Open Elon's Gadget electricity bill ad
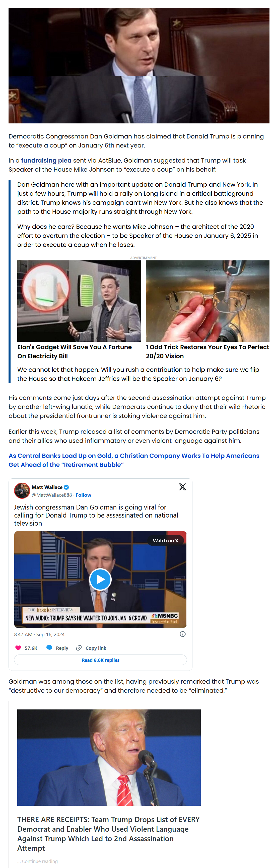The width and height of the screenshot is (274, 868). [79, 310]
